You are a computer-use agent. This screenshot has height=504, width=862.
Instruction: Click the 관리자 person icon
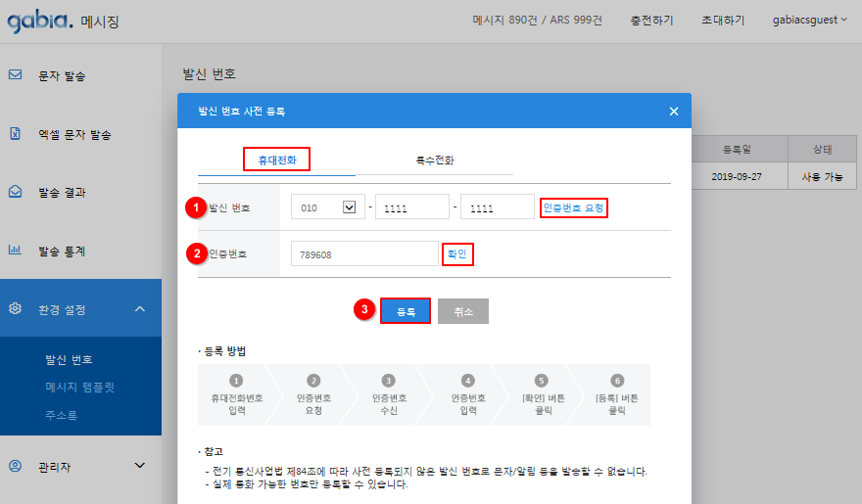tap(16, 466)
